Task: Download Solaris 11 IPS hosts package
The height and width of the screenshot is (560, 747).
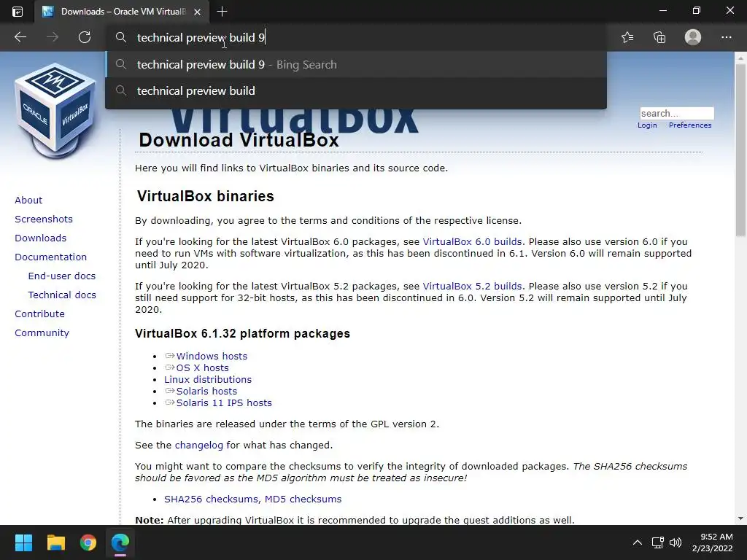Action: click(224, 402)
